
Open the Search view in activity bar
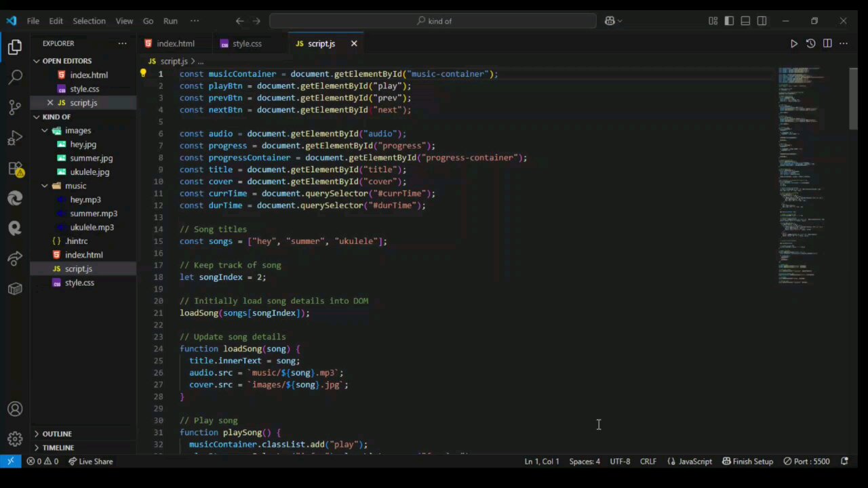15,77
